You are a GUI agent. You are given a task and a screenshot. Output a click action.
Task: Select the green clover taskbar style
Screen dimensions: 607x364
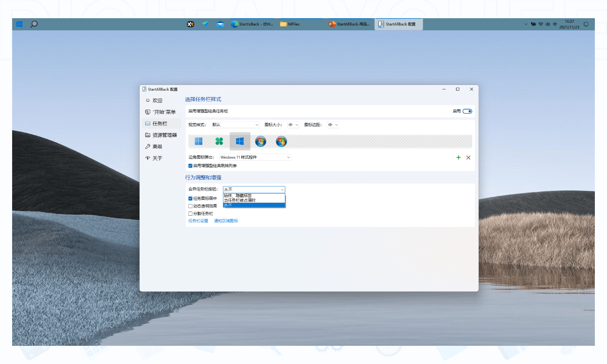click(219, 141)
